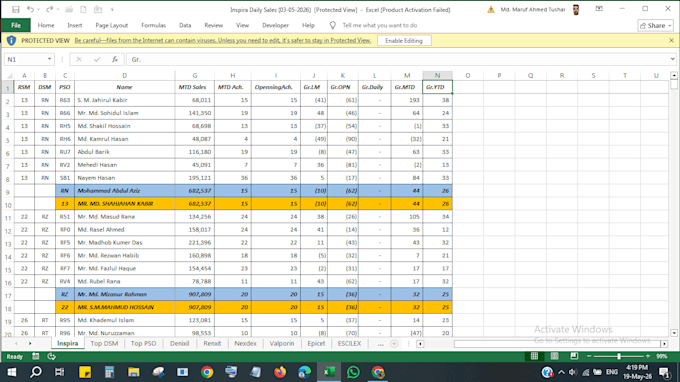Switch to the Valporin sheet tab
The image size is (680, 382).
point(282,343)
